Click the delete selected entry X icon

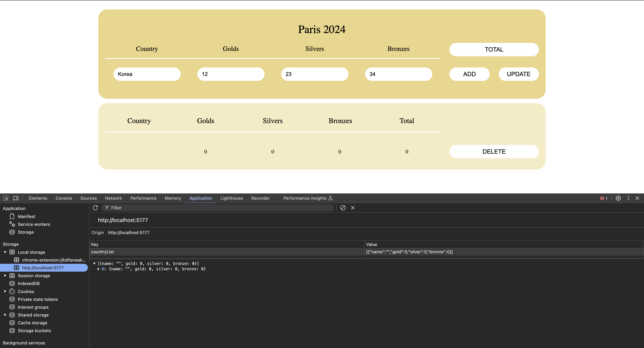click(353, 208)
